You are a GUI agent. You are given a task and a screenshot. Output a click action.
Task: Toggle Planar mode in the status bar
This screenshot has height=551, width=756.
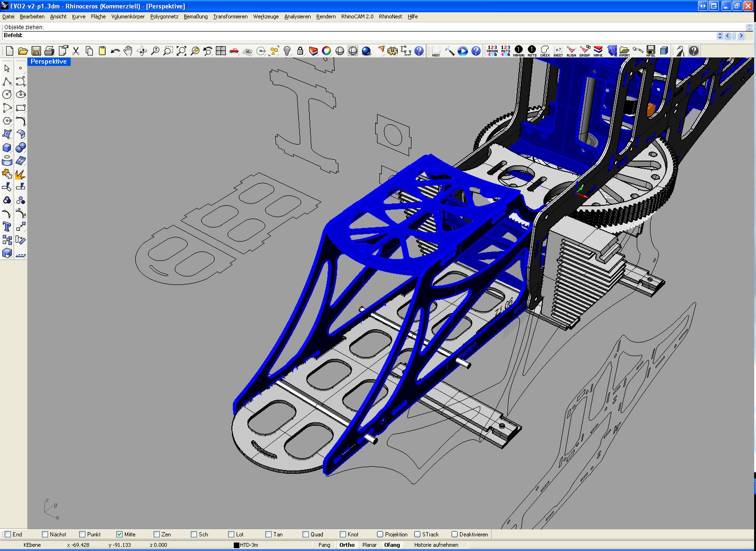370,545
